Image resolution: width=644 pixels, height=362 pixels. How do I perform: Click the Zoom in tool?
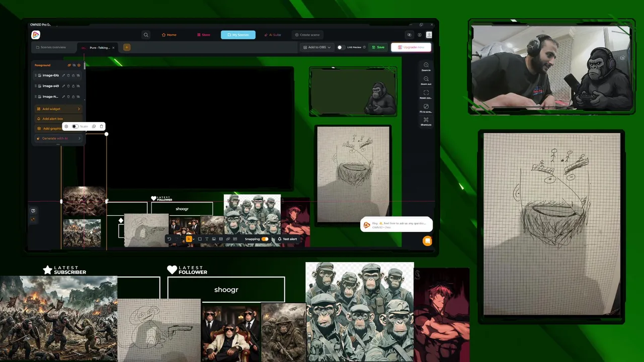(x=426, y=66)
